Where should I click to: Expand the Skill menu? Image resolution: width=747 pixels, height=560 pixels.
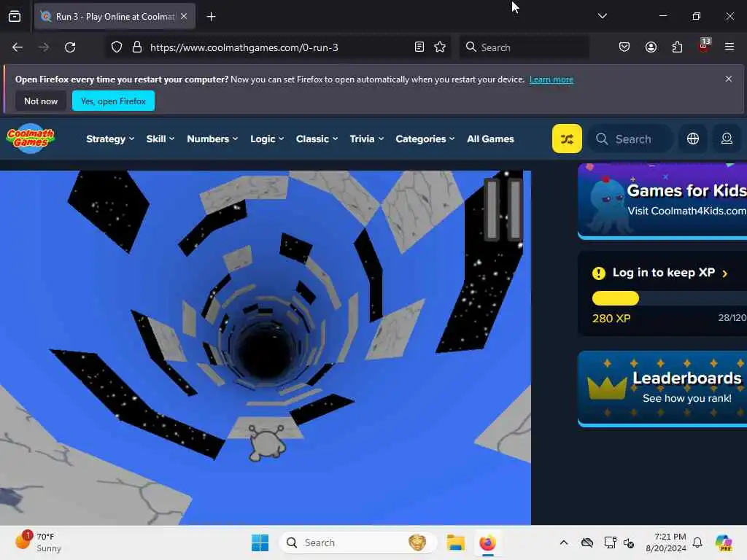(160, 139)
